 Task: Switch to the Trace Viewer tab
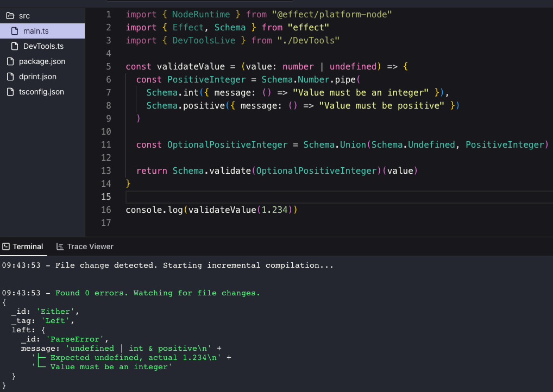[85, 246]
